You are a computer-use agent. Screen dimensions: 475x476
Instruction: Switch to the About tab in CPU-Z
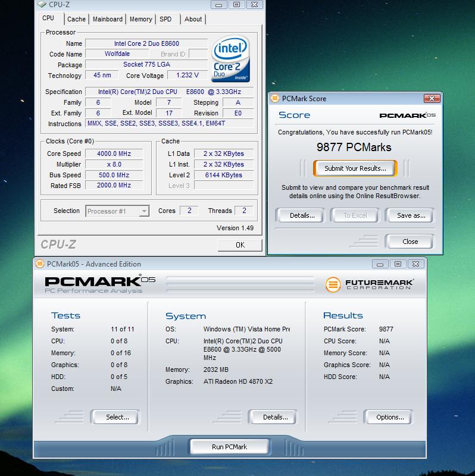(x=193, y=19)
